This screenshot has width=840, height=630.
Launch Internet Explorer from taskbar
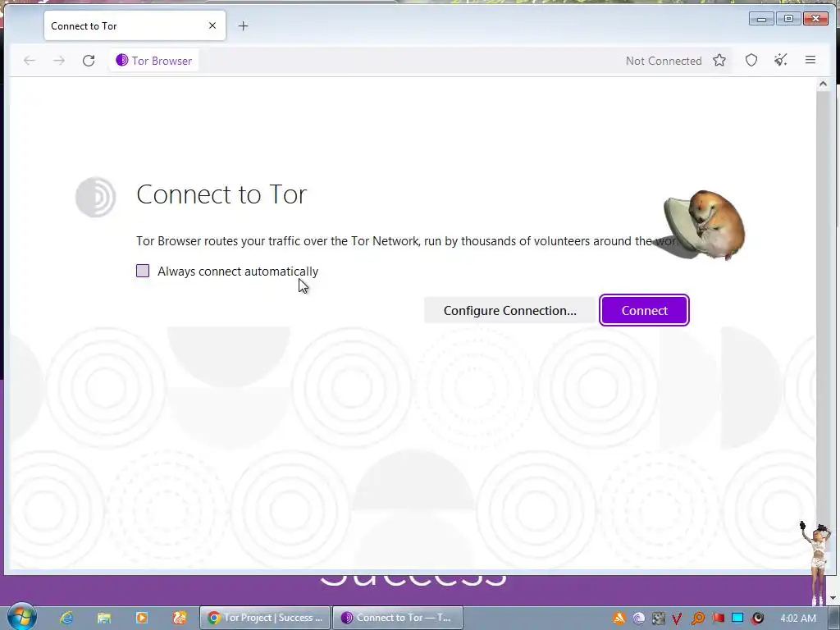tap(66, 618)
